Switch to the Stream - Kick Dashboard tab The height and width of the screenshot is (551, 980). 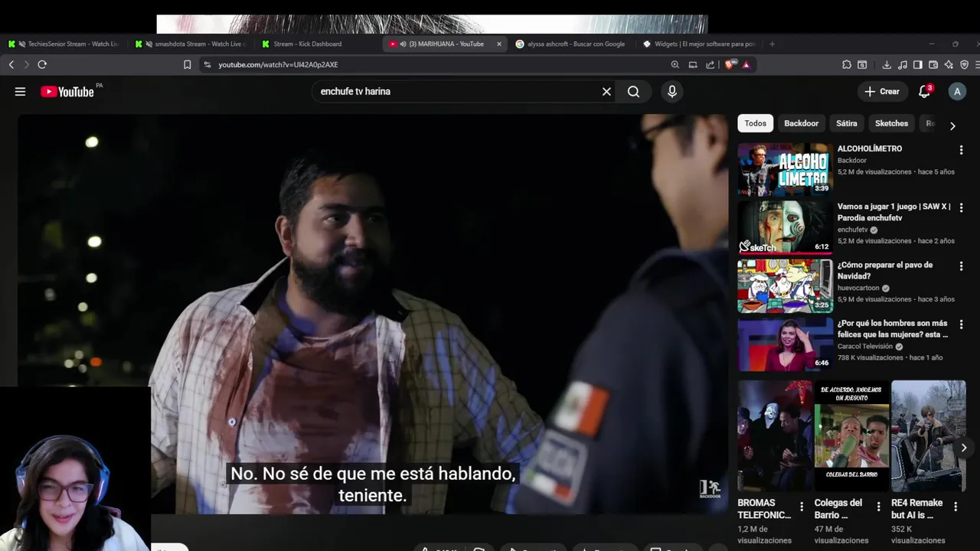point(318,44)
